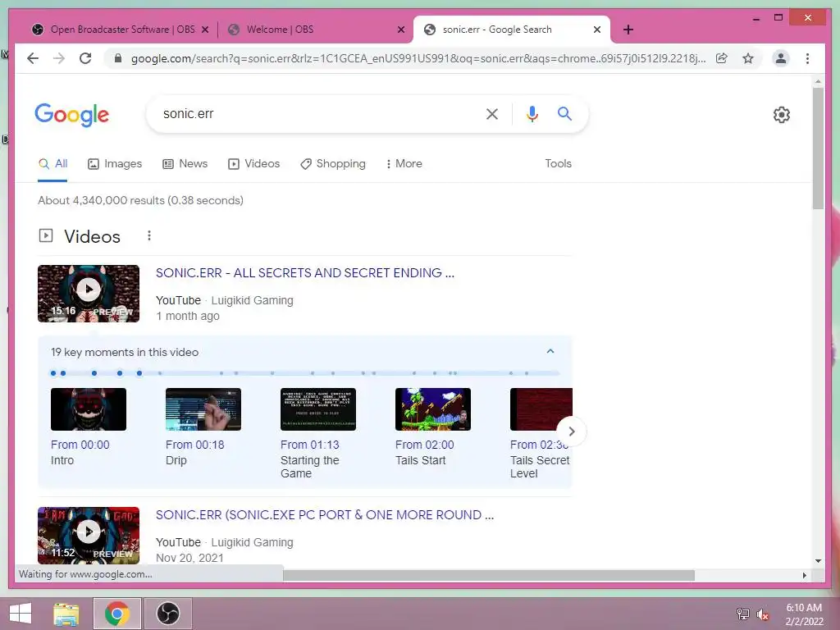This screenshot has width=840, height=630.
Task: Click the network tray icon
Action: pos(743,614)
